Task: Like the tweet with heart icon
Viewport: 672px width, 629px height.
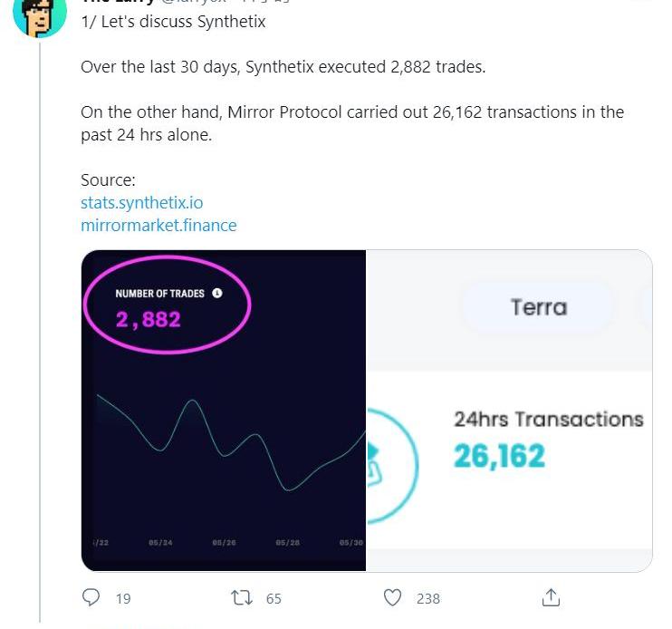Action: [x=392, y=598]
